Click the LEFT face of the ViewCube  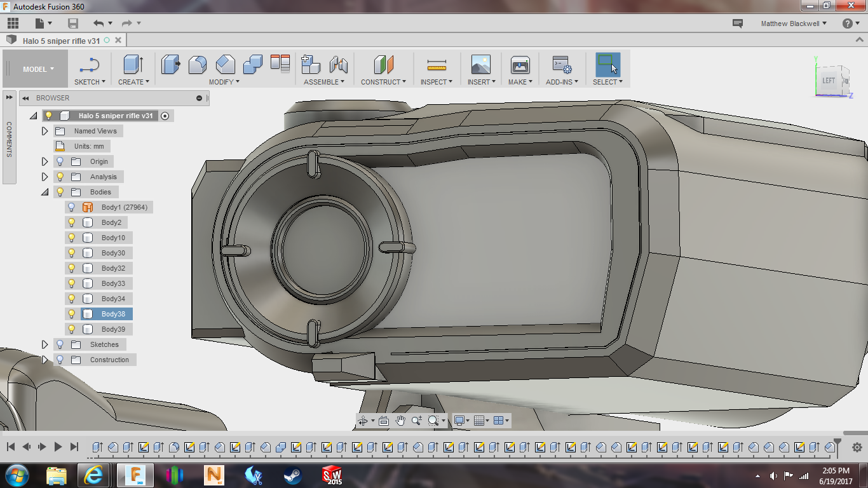pos(829,81)
